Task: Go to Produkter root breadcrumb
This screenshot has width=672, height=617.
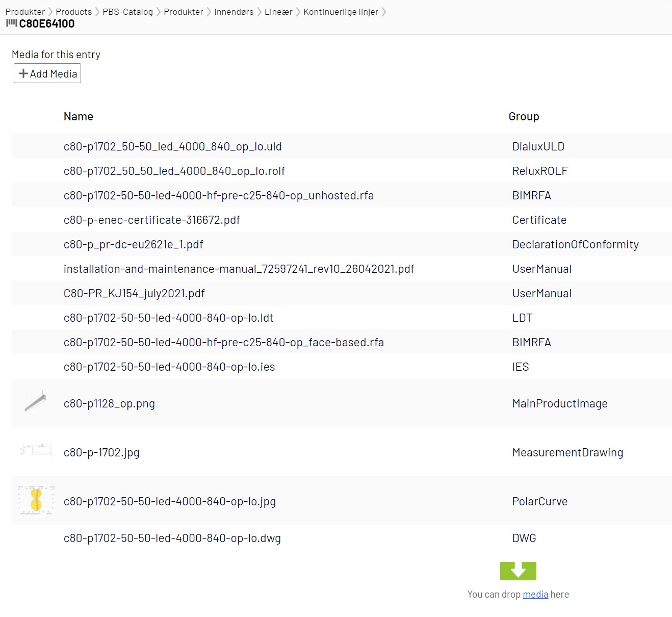Action: (25, 12)
